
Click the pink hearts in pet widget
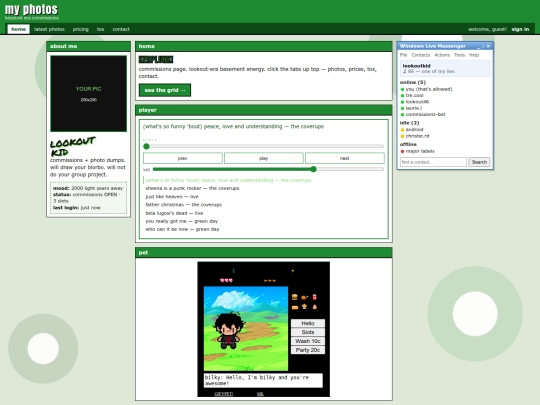tap(226, 280)
